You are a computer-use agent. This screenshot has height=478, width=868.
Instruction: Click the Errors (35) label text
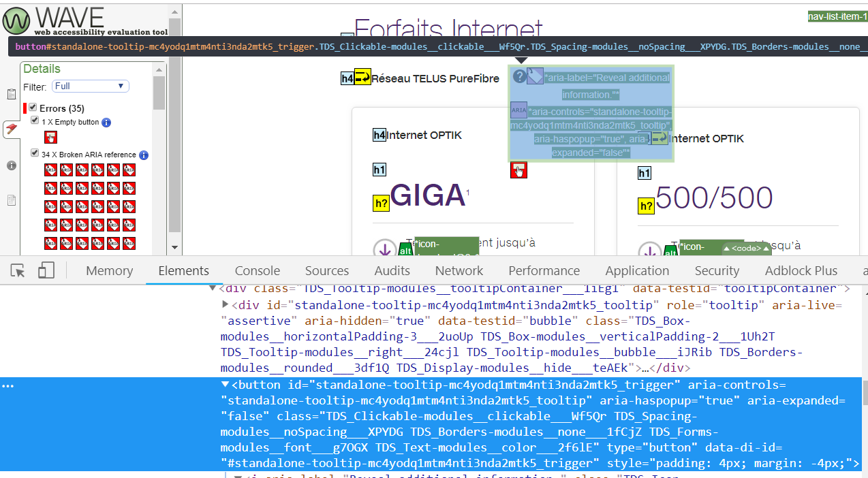tap(62, 108)
